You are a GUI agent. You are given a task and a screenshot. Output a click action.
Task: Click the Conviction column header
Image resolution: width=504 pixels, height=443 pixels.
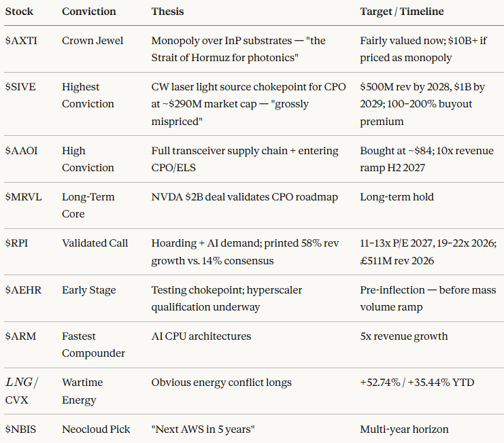88,12
